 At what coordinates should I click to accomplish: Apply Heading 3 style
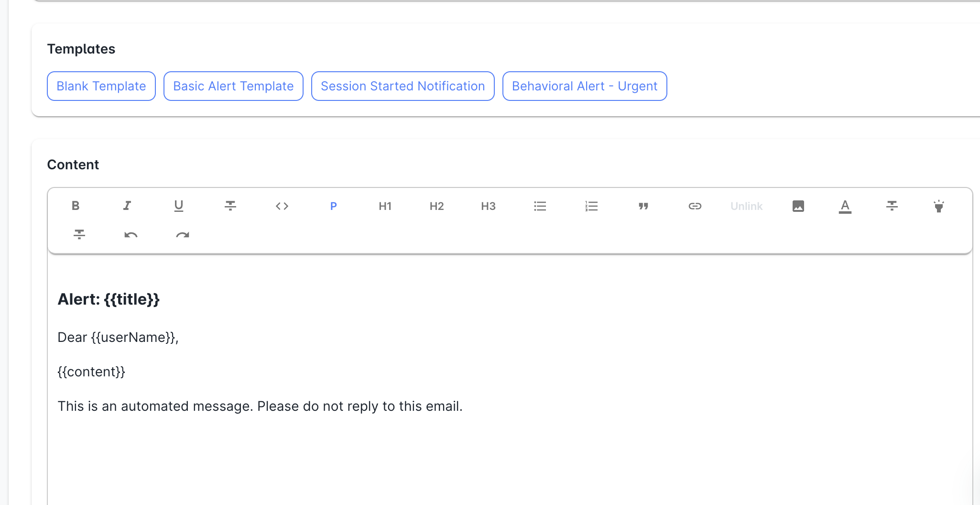[x=489, y=206]
